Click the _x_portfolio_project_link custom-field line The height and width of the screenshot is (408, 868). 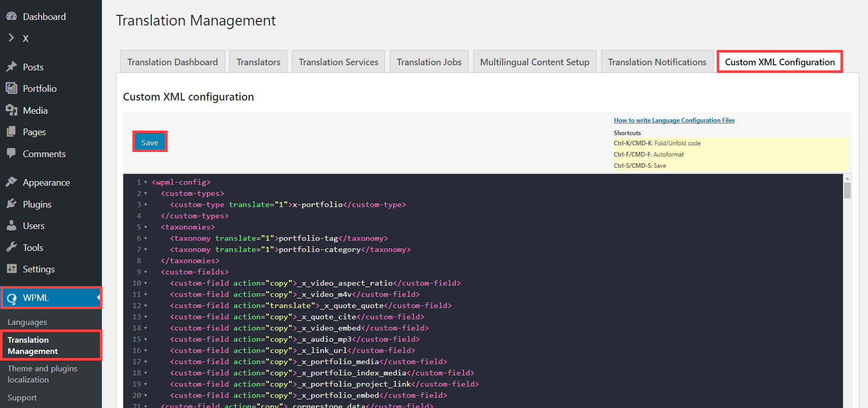click(x=324, y=384)
